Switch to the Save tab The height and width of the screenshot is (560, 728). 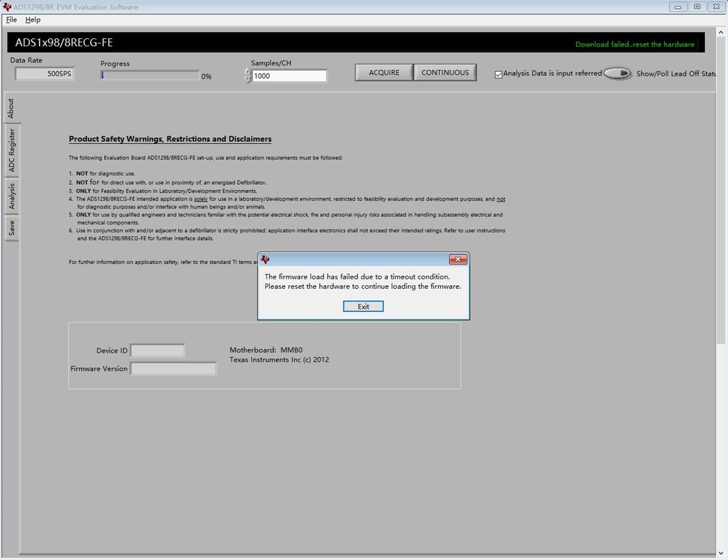(x=11, y=227)
